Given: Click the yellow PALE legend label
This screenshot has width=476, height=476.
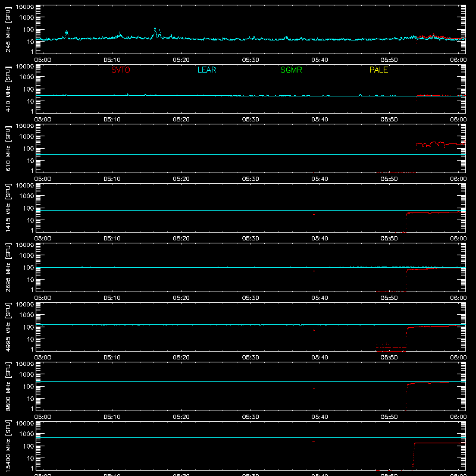Looking at the screenshot, I should tap(378, 70).
